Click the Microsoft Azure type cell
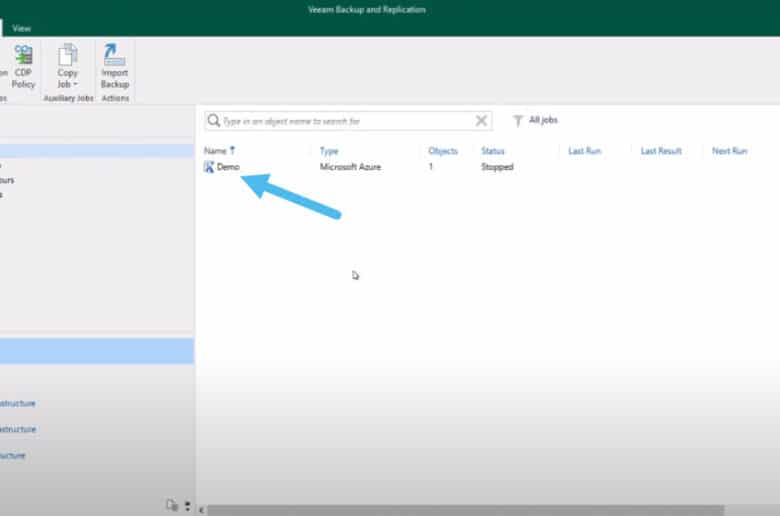Screen dimensions: 780x516 (350, 167)
